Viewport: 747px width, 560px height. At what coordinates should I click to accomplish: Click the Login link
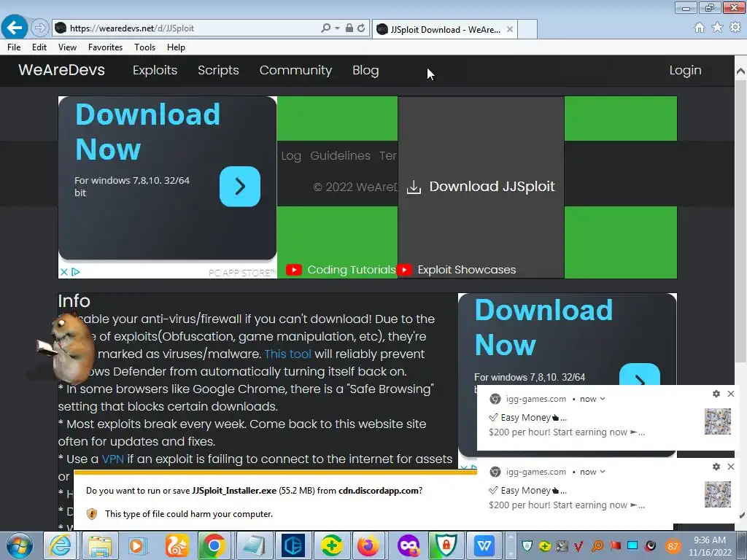click(x=685, y=70)
